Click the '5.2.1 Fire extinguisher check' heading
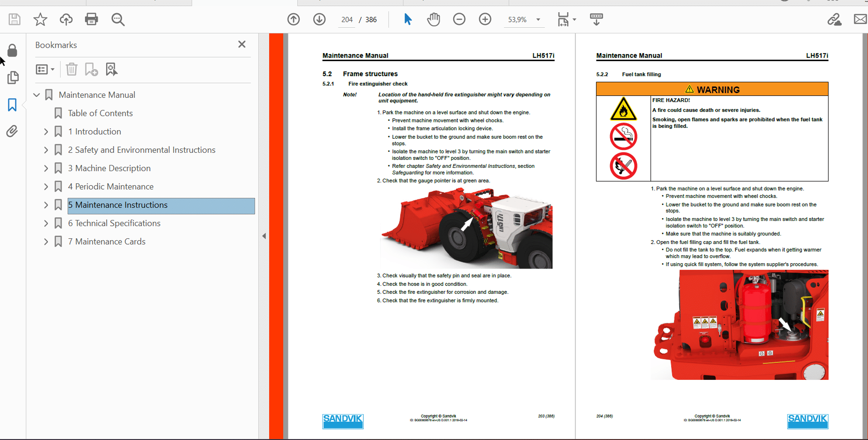 pyautogui.click(x=365, y=84)
